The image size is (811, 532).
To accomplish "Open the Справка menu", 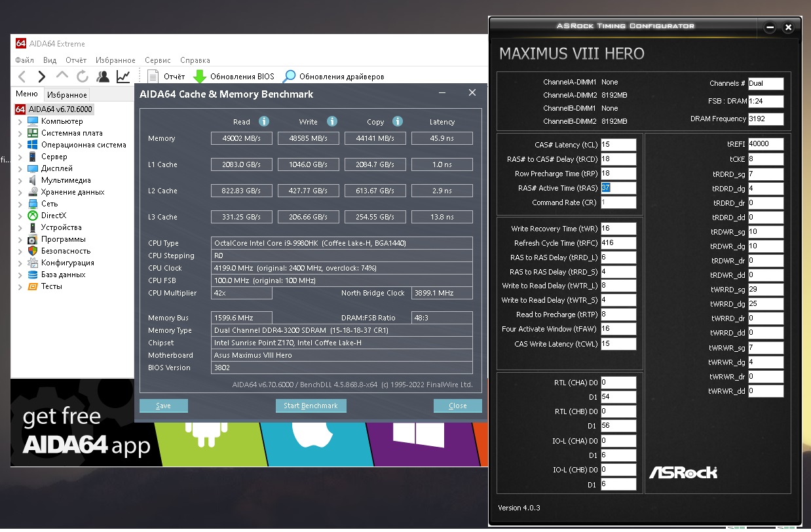I will coord(195,60).
